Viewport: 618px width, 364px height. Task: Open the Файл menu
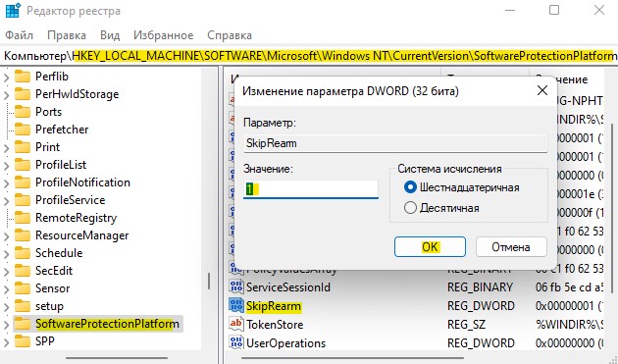19,35
